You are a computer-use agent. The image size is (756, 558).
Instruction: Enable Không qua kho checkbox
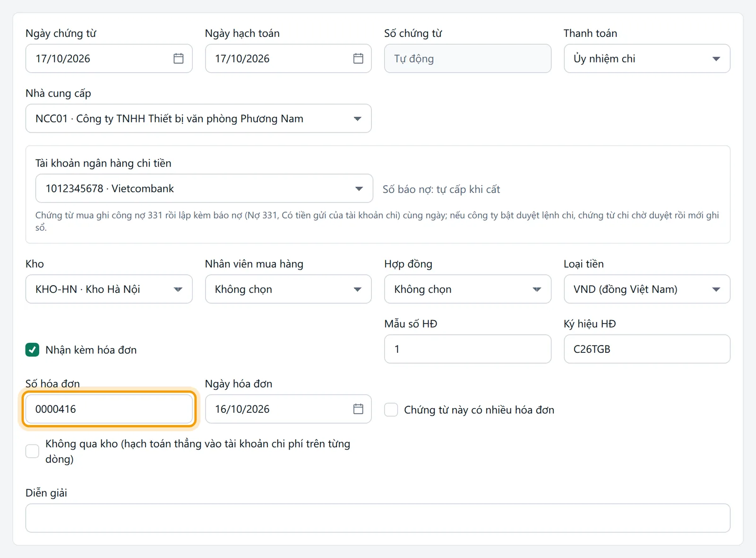32,451
